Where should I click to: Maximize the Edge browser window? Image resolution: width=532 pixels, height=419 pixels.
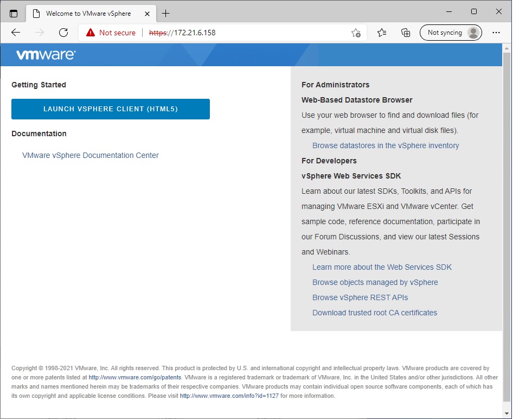(474, 11)
